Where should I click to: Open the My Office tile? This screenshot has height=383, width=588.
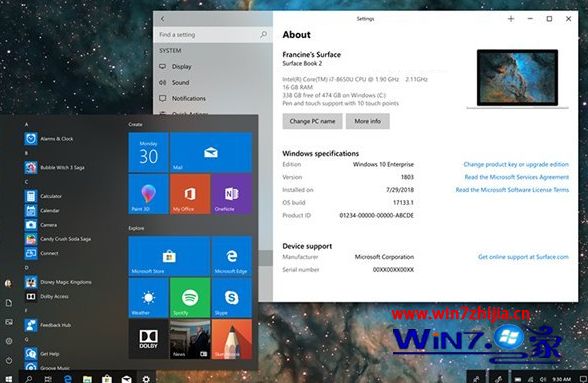pyautogui.click(x=190, y=194)
